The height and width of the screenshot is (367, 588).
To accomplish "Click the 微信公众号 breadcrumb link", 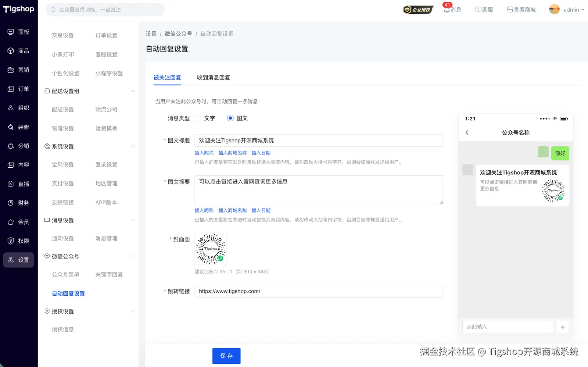I will (x=178, y=34).
